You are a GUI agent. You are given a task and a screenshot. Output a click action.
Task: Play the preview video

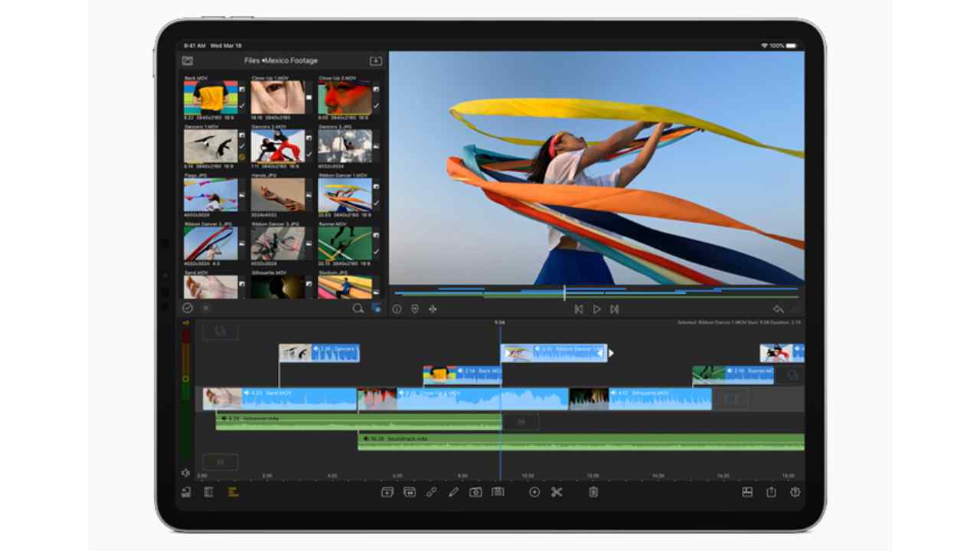(x=597, y=309)
